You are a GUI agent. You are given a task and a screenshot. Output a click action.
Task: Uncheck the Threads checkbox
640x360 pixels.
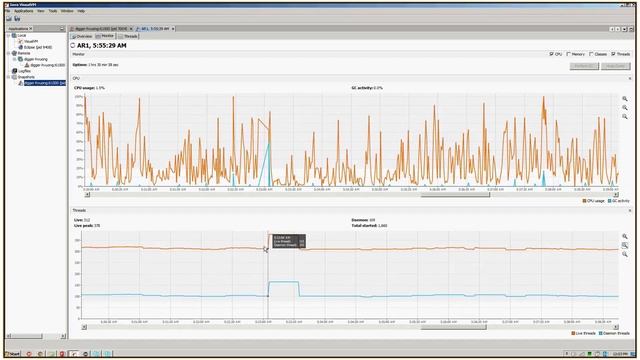(x=613, y=54)
